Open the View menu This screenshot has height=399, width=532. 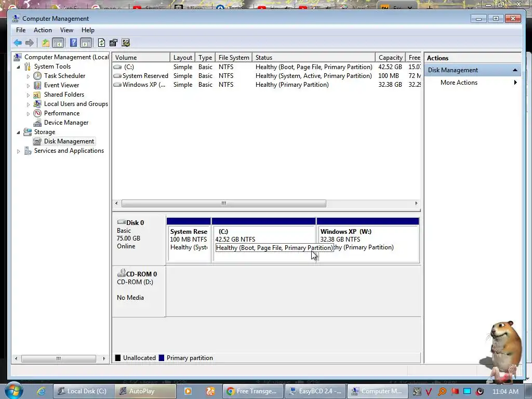point(66,30)
